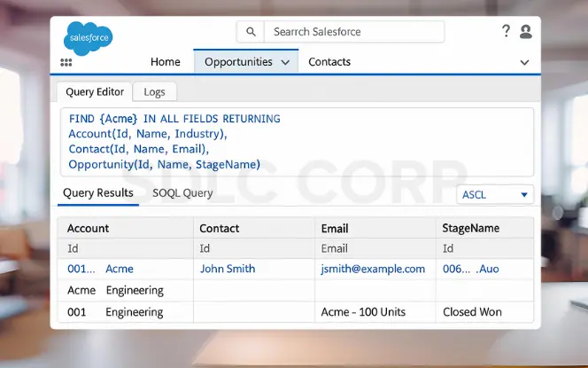Select the Query Editor tab

[x=95, y=92]
